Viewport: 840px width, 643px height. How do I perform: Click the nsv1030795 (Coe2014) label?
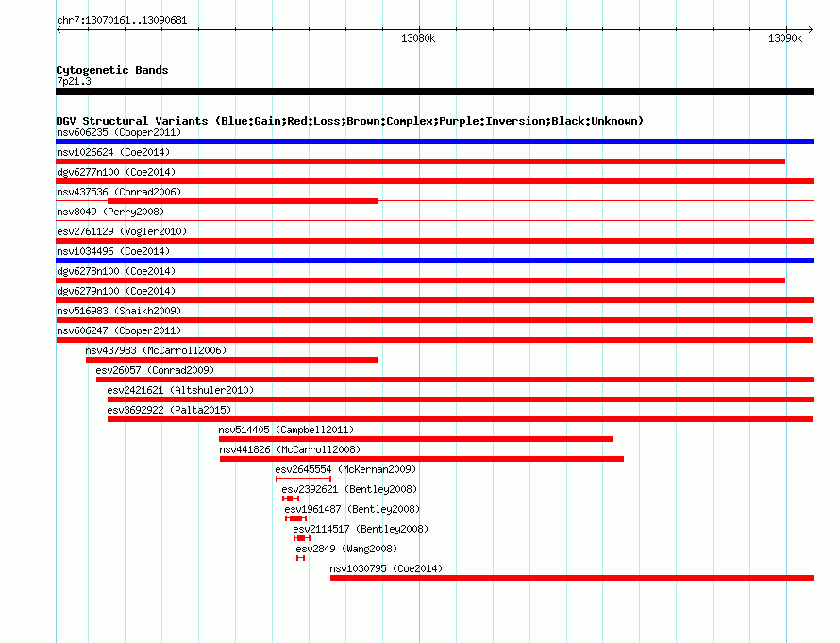pos(386,568)
